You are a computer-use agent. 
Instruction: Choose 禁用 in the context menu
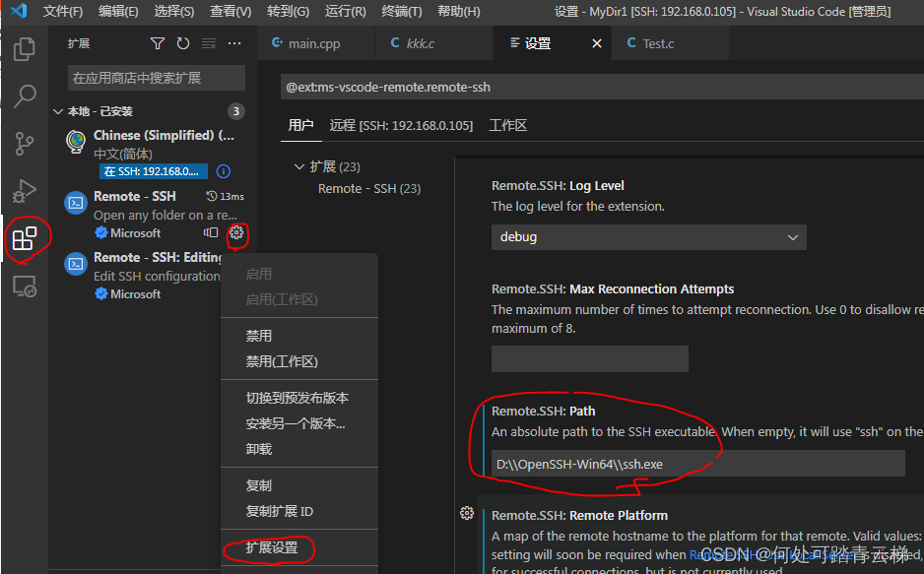coord(299,336)
